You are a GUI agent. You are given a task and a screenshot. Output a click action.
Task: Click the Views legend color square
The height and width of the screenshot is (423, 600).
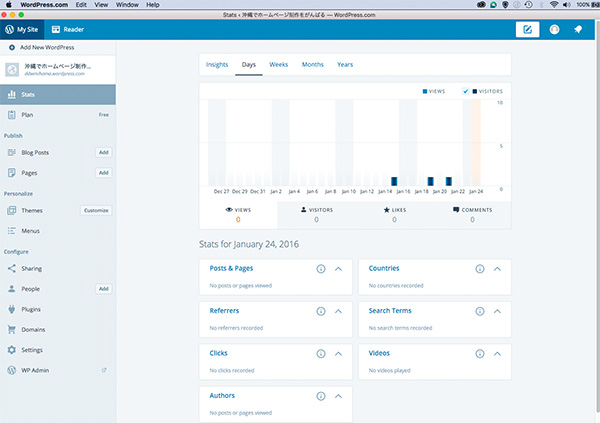[x=425, y=91]
